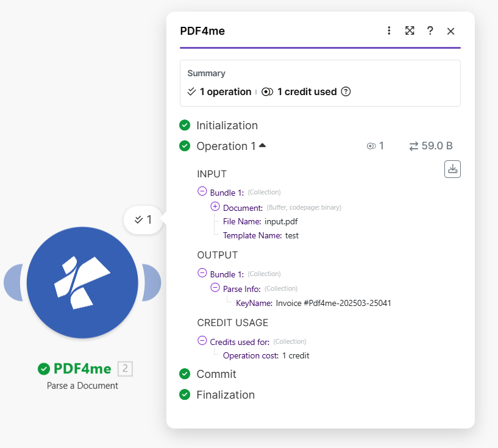The image size is (498, 448).
Task: Click the module number 2 badge
Action: coord(125,369)
